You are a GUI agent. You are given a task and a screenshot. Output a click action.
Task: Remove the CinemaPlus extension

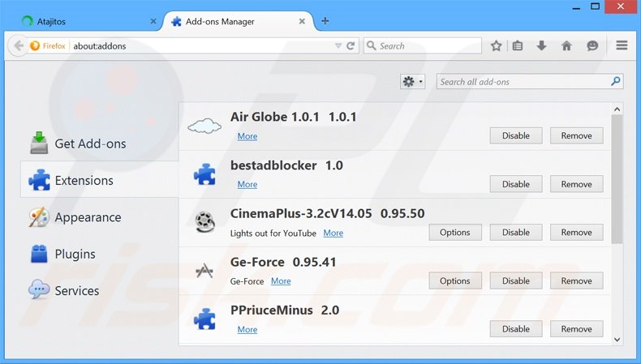[x=576, y=233]
